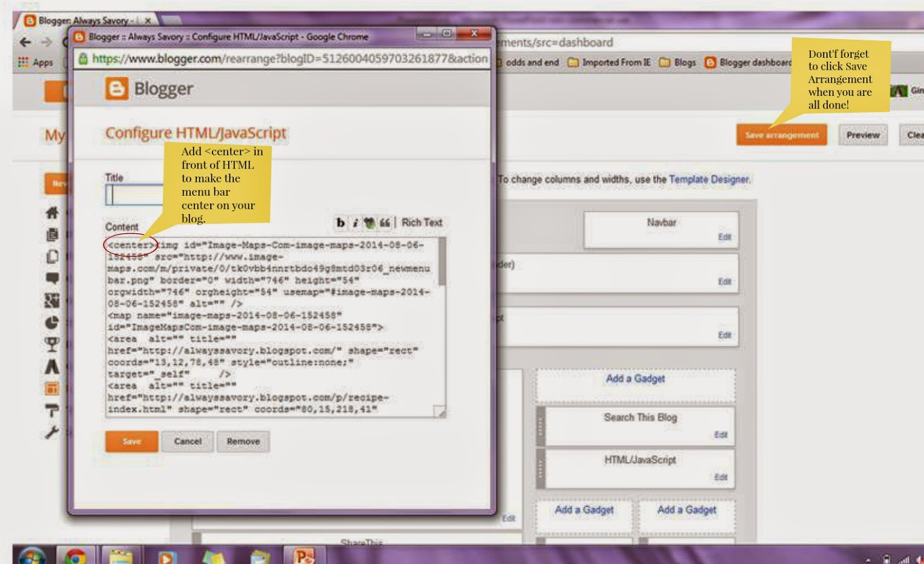Click the Content area scrollbar thumb

442,262
